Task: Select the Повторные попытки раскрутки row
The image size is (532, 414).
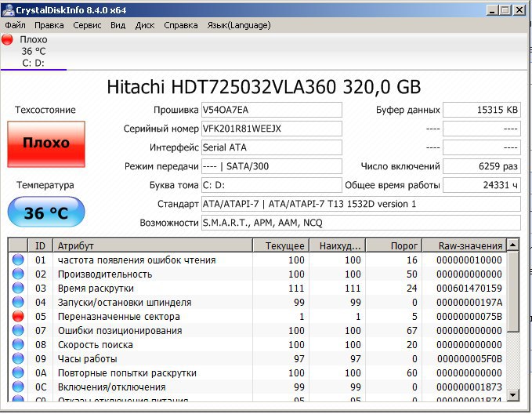Action: tap(257, 373)
